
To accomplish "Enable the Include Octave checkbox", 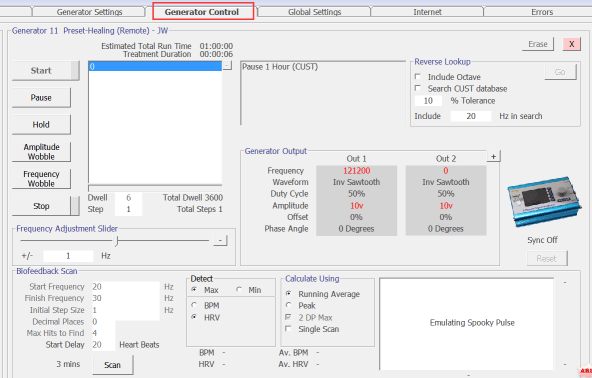I will (x=418, y=77).
